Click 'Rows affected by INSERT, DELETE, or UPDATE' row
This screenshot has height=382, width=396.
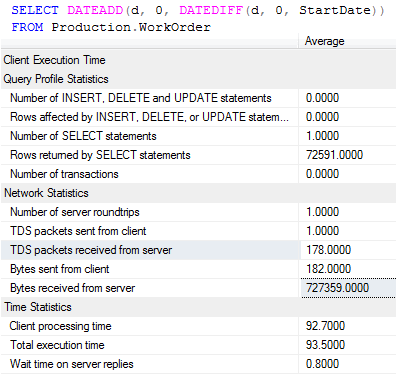click(x=198, y=117)
